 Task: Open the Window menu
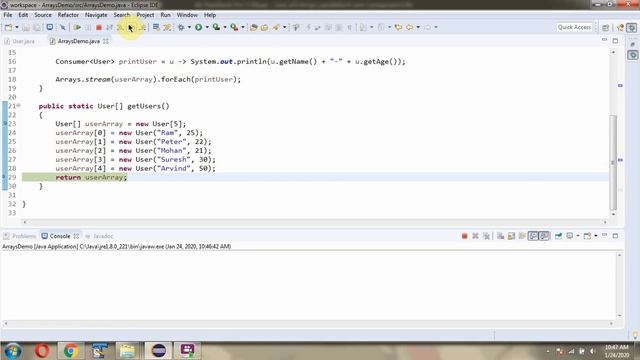187,15
